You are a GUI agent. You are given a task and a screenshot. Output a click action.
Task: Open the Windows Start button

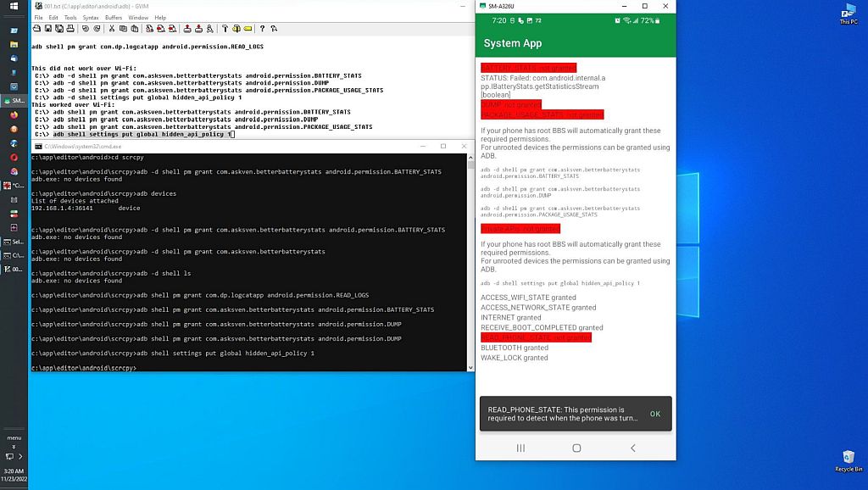[x=14, y=7]
